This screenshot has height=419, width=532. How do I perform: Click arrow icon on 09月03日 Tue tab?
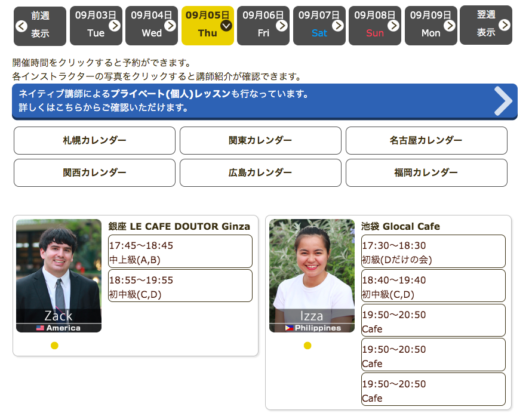(x=115, y=25)
